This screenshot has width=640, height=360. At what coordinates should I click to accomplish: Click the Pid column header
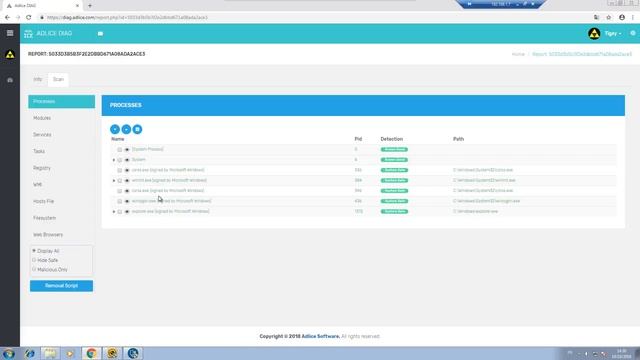(x=358, y=139)
